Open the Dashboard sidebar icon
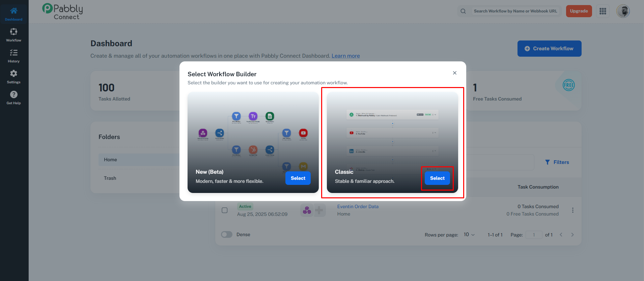The height and width of the screenshot is (281, 644). (13, 11)
